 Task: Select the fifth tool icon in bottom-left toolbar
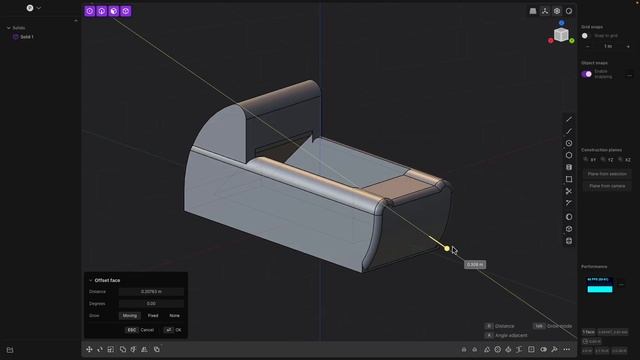[133, 349]
